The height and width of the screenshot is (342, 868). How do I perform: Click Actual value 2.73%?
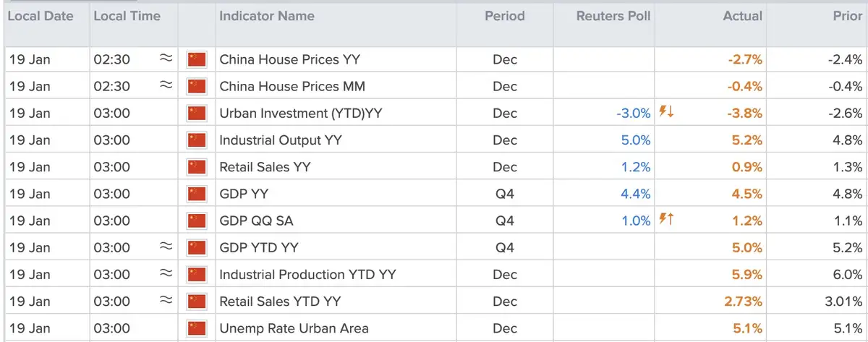coord(744,301)
